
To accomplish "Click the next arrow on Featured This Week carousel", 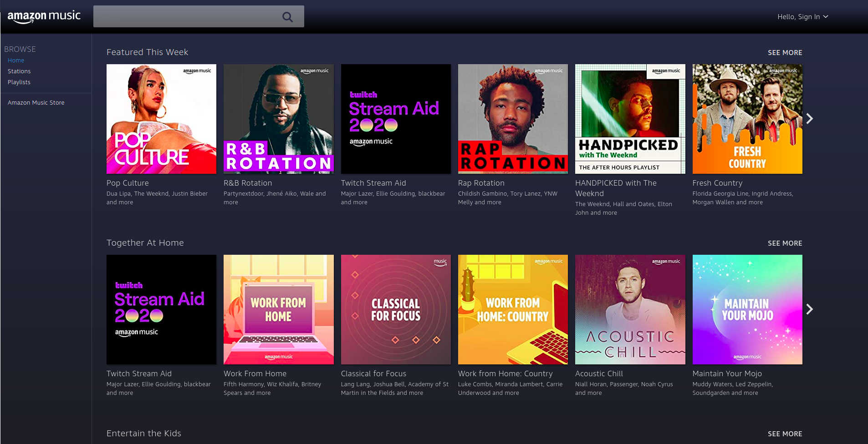I will pos(810,118).
